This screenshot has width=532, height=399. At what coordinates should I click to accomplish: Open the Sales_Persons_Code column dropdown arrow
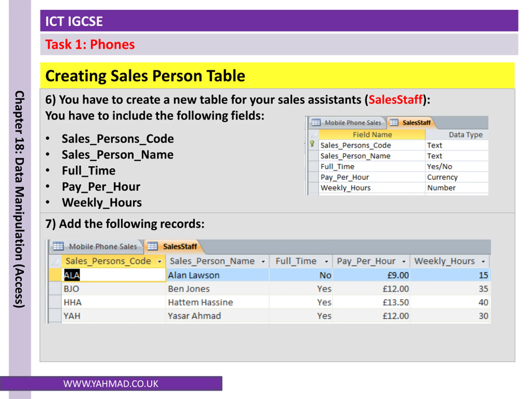click(x=159, y=261)
